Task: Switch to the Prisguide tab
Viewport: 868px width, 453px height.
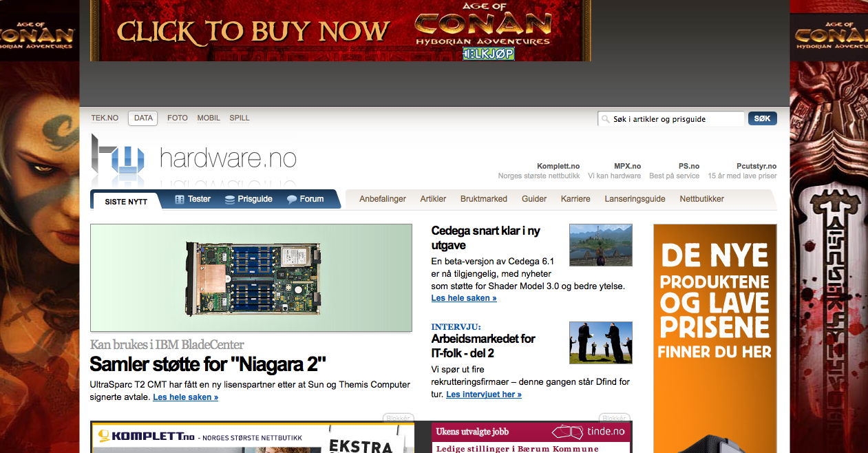Action: 248,199
